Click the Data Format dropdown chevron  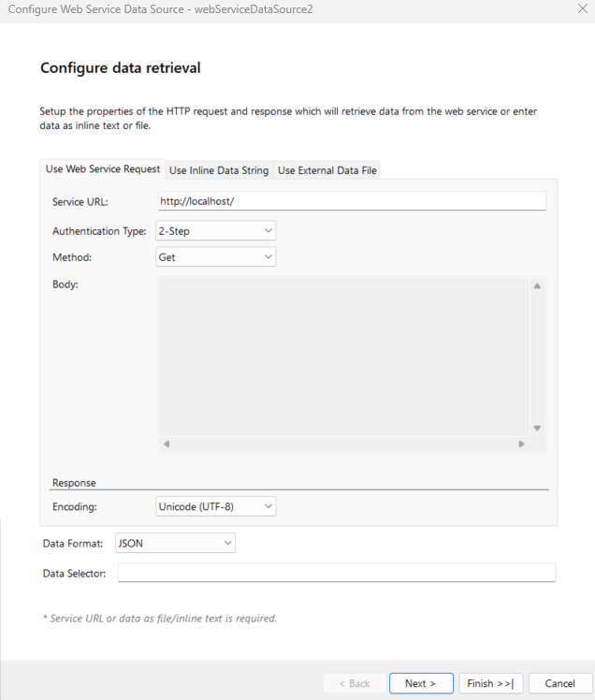click(x=228, y=543)
